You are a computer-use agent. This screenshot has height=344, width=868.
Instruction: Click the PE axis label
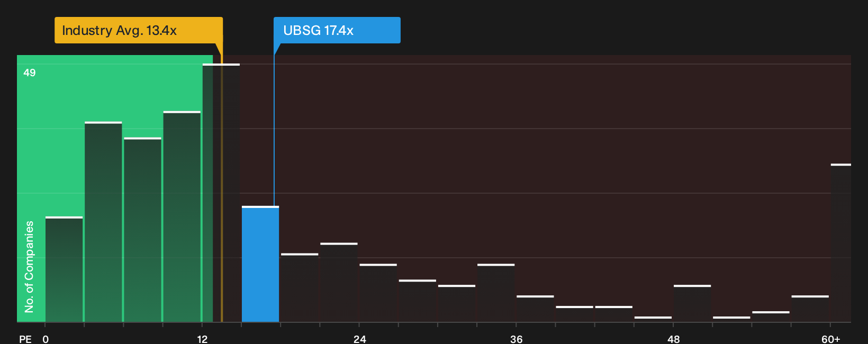pyautogui.click(x=25, y=339)
